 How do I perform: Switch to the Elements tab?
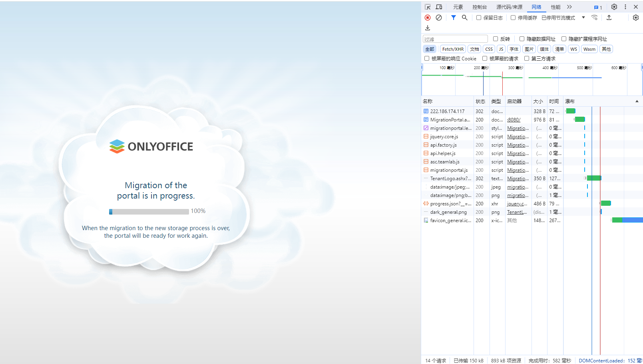point(458,7)
